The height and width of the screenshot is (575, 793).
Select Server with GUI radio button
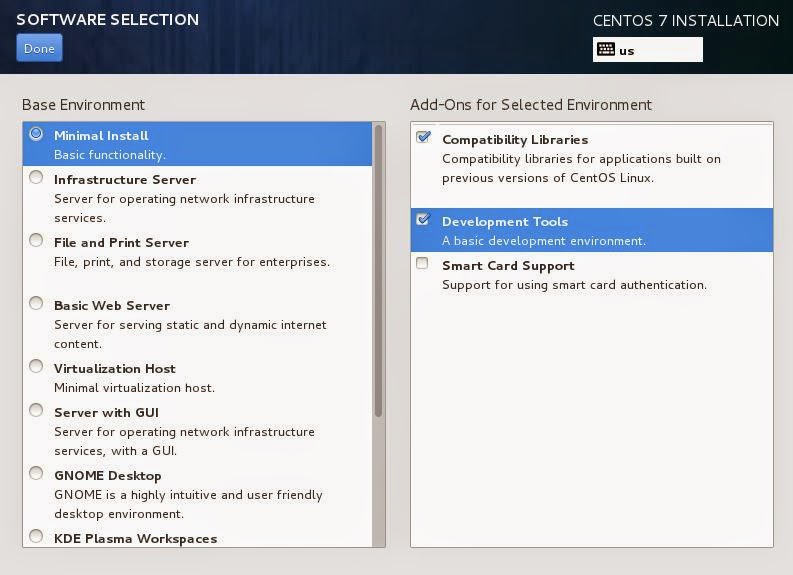(x=36, y=410)
